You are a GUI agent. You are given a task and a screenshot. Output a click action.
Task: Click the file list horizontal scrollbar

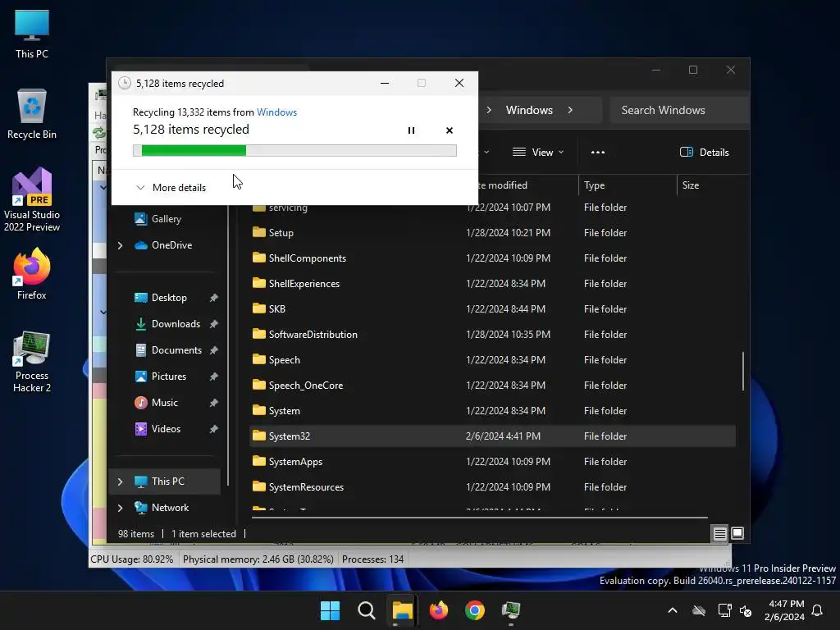pos(479,518)
